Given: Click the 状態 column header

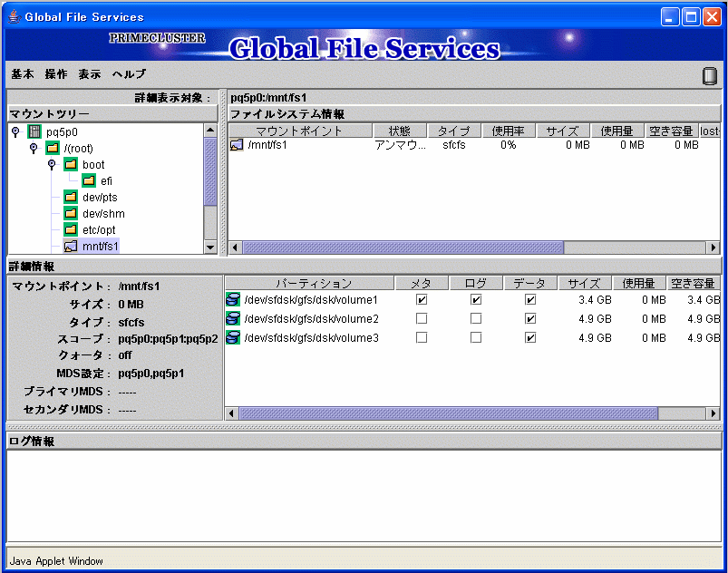Looking at the screenshot, I should pos(400,131).
